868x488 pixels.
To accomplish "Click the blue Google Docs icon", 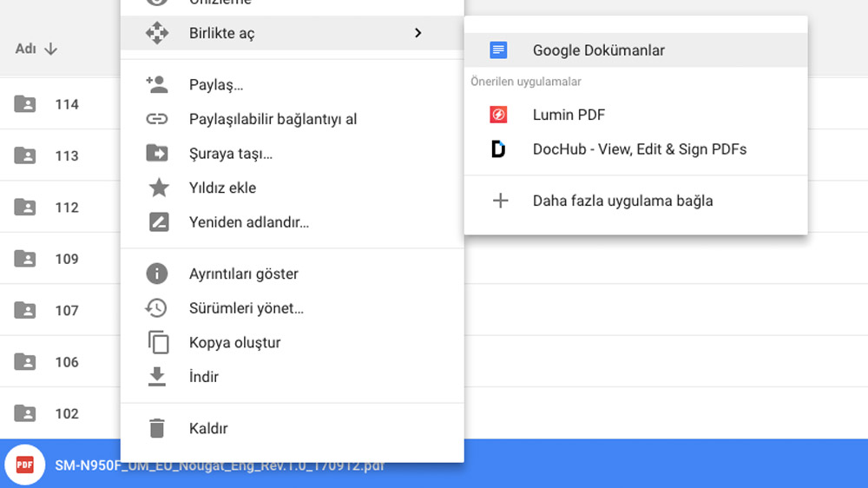I will [498, 50].
